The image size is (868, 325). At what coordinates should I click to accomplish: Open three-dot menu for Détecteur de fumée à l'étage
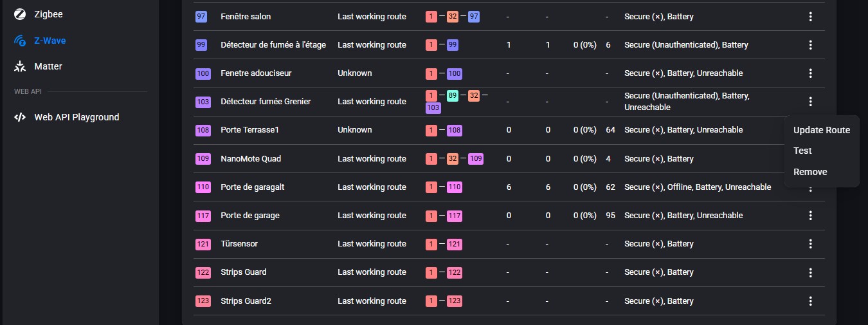tap(810, 45)
